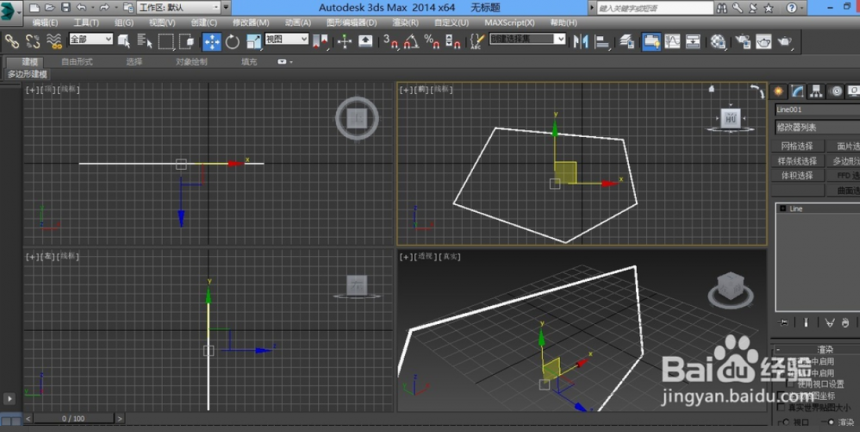Toggle the Window/Crossing selection icon
The width and height of the screenshot is (860, 432).
coord(187,41)
